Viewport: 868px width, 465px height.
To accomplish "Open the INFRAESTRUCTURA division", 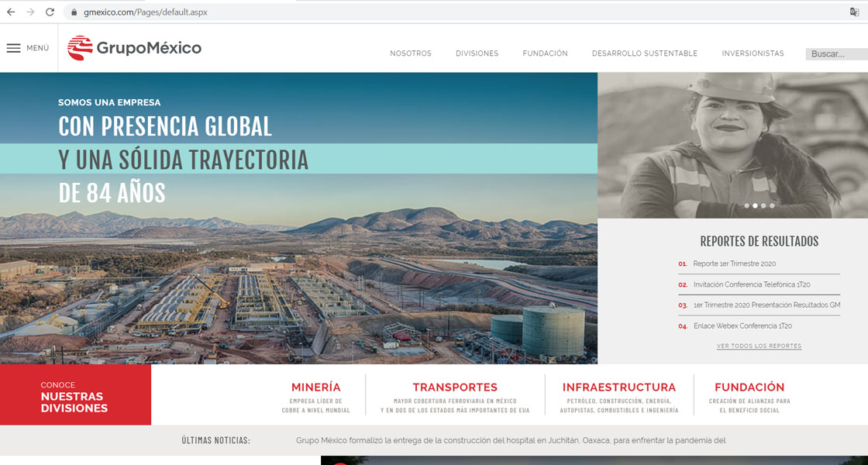I will click(x=619, y=387).
